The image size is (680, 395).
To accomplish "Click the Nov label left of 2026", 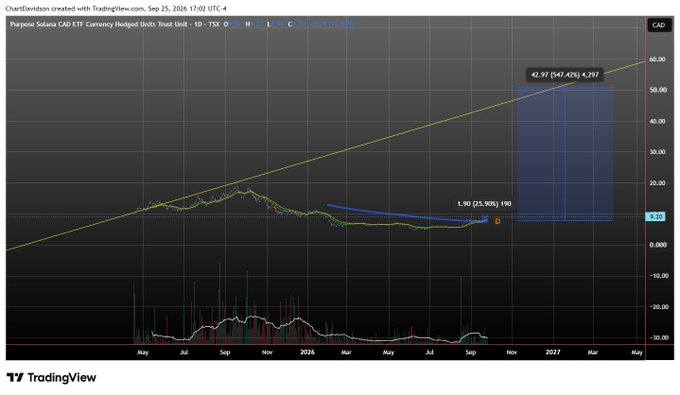I will click(267, 353).
